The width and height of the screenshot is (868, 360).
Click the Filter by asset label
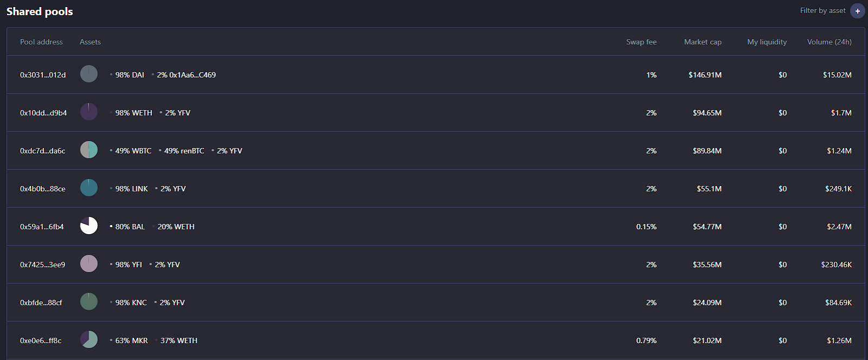pos(822,11)
